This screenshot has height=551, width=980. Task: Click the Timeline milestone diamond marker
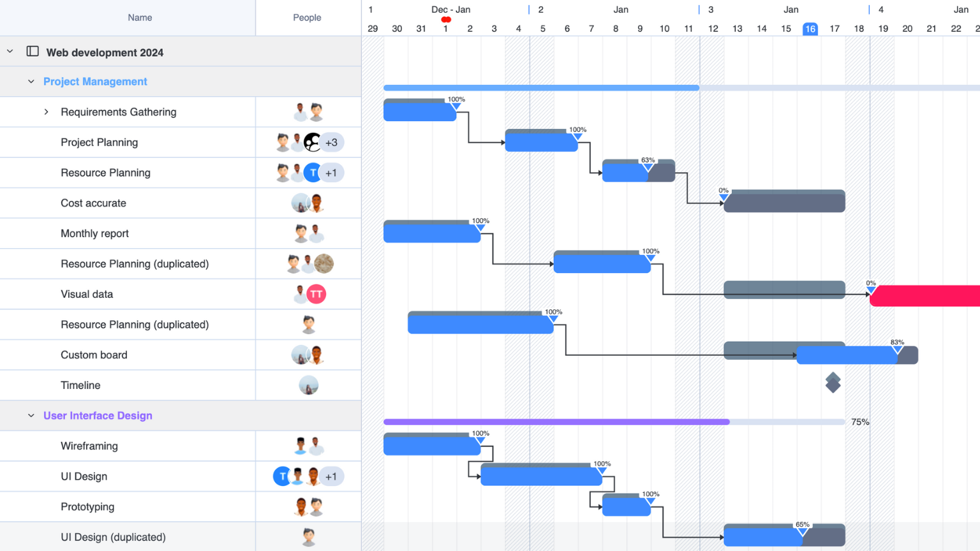[x=833, y=383]
